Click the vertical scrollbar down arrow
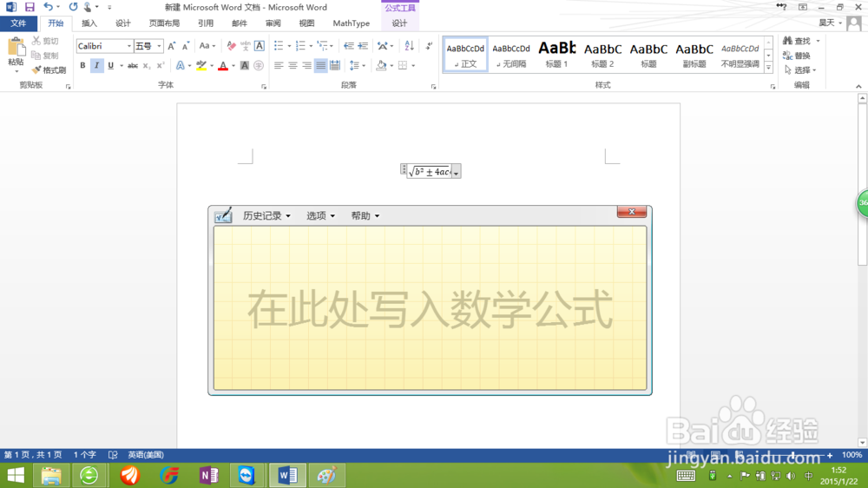 (x=862, y=442)
